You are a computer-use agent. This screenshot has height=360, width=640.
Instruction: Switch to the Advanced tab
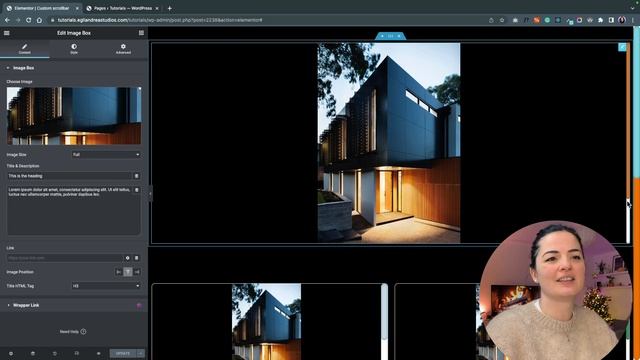click(x=123, y=49)
